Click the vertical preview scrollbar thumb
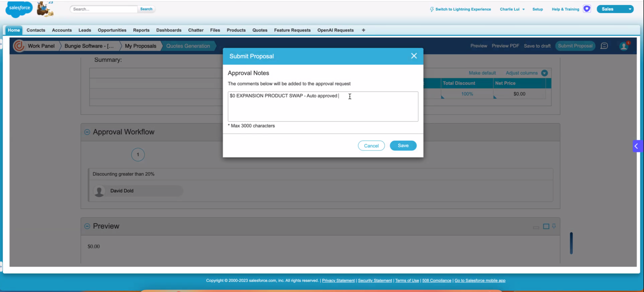Screen dimensions: 644x292 [571, 243]
